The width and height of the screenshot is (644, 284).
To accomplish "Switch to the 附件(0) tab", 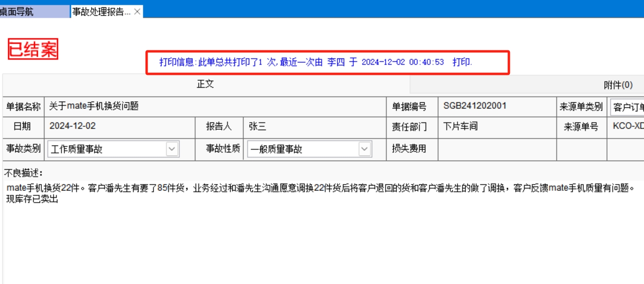I will pos(618,85).
